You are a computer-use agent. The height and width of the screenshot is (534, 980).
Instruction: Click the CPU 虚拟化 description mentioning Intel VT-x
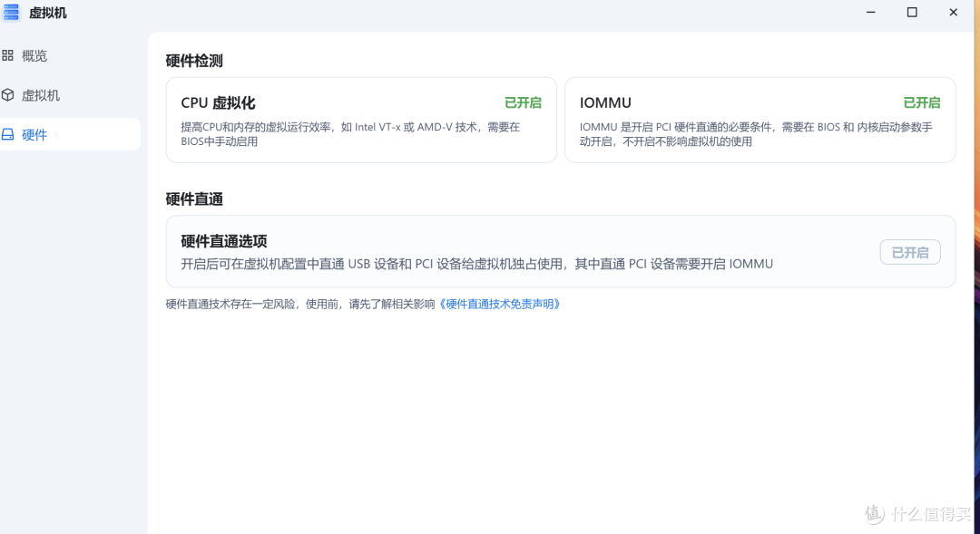tap(350, 134)
